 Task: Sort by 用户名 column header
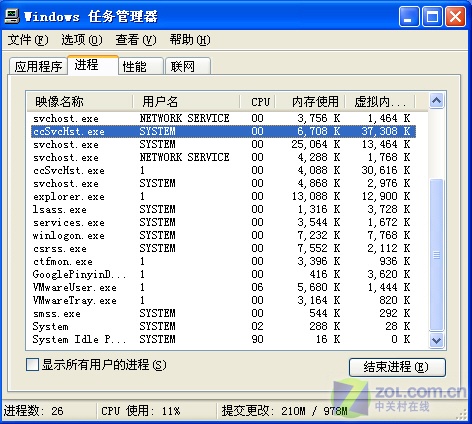186,101
